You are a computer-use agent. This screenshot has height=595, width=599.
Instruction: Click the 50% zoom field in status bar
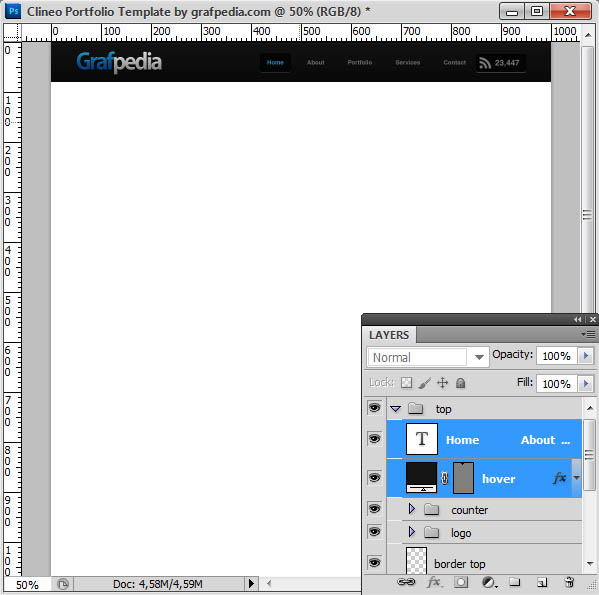pos(27,585)
